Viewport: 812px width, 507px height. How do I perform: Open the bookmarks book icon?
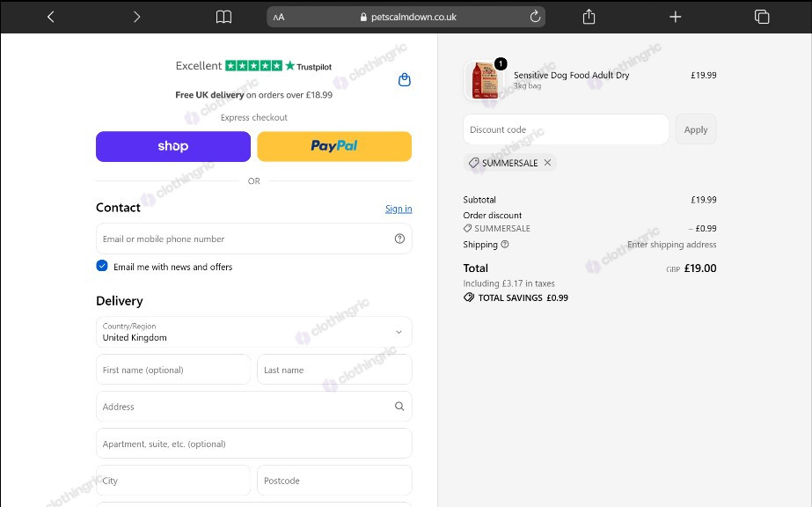[223, 17]
